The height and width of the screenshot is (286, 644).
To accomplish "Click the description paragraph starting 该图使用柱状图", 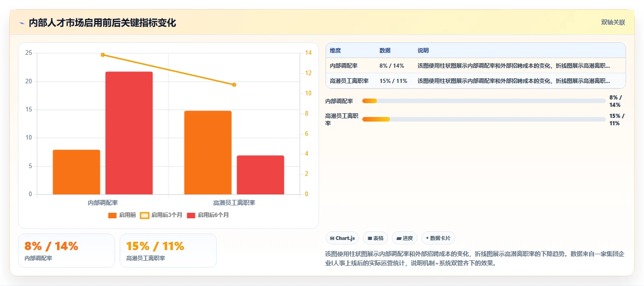I will (475, 259).
